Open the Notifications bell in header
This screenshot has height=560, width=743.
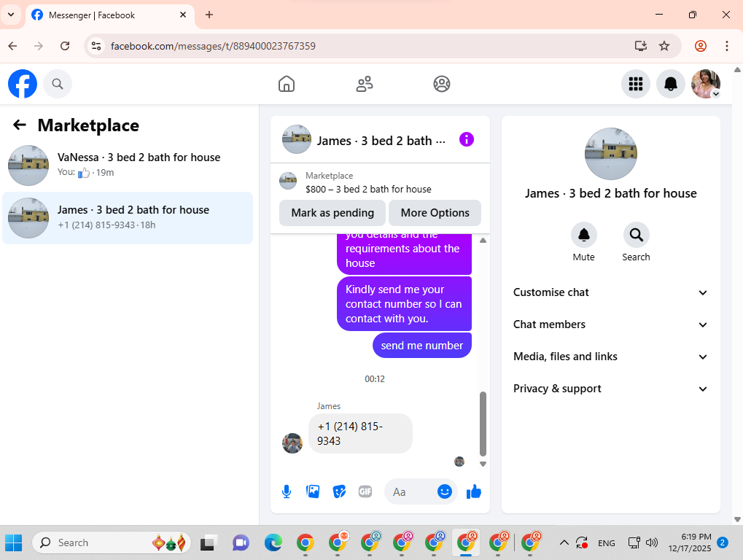point(671,84)
